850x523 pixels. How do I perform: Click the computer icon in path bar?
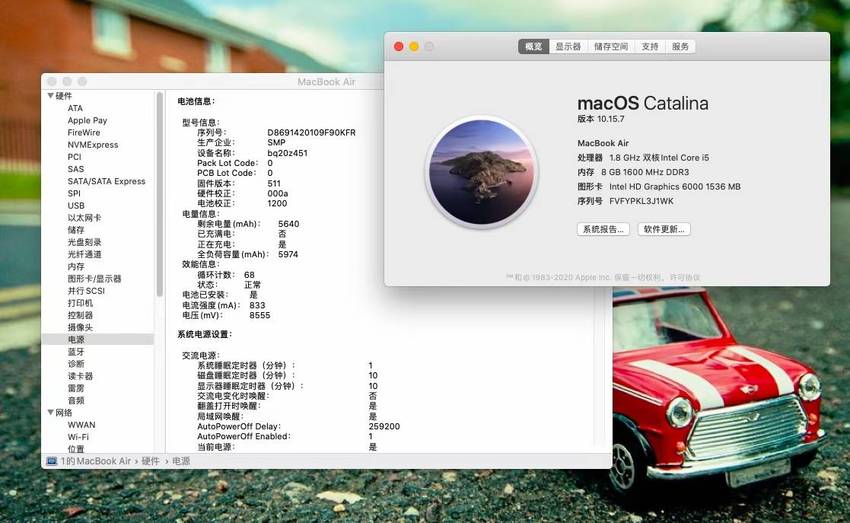tap(52, 461)
